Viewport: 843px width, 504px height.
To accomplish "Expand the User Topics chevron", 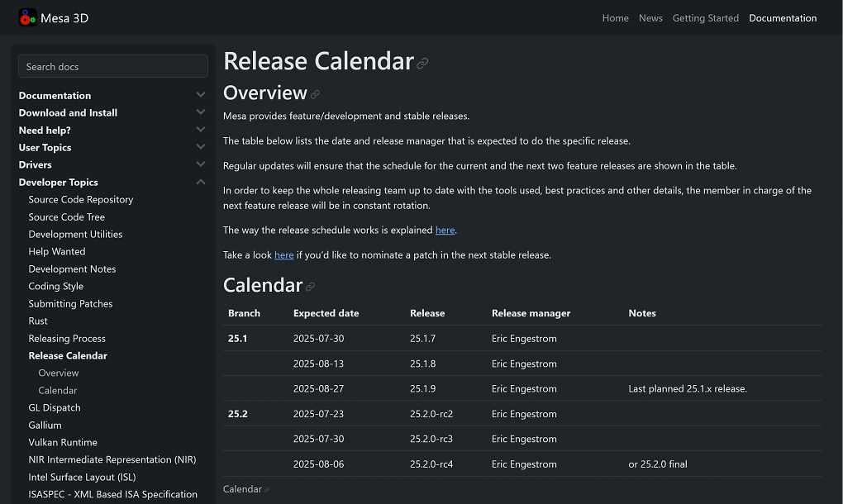I will [x=201, y=147].
